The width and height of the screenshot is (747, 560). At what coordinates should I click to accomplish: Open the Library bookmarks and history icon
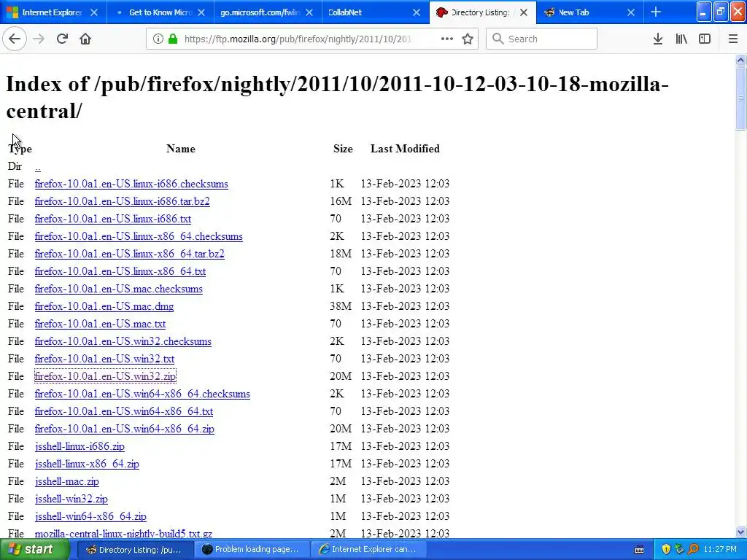681,39
